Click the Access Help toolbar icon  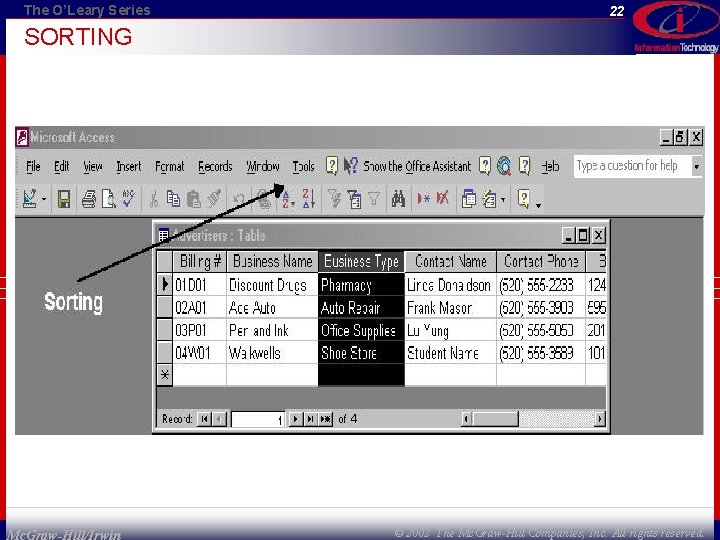click(x=523, y=198)
